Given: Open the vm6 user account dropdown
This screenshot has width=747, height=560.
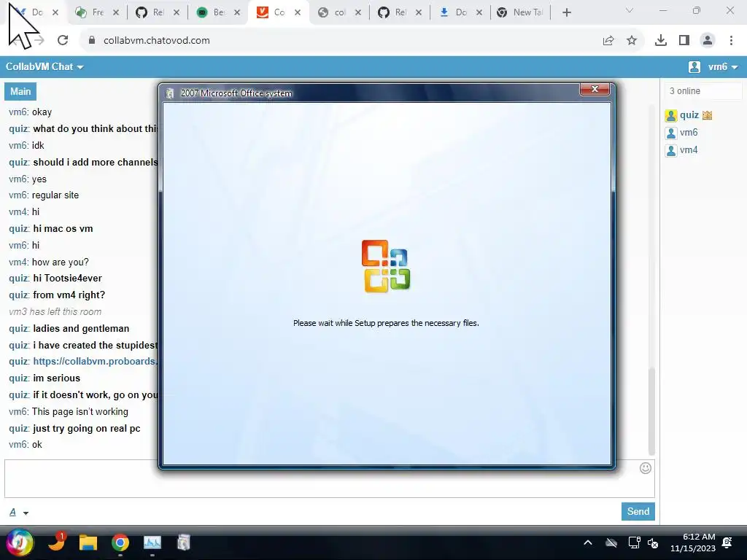Looking at the screenshot, I should 713,66.
